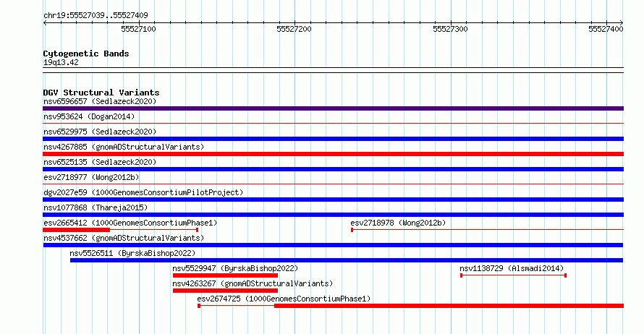This screenshot has height=334, width=644.
Task: Select the thick red esv2674725 variant bar
Action: pyautogui.click(x=449, y=306)
